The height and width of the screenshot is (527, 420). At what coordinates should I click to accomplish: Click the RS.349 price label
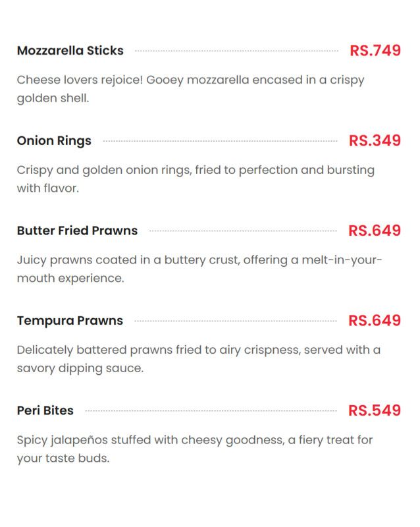coord(375,140)
